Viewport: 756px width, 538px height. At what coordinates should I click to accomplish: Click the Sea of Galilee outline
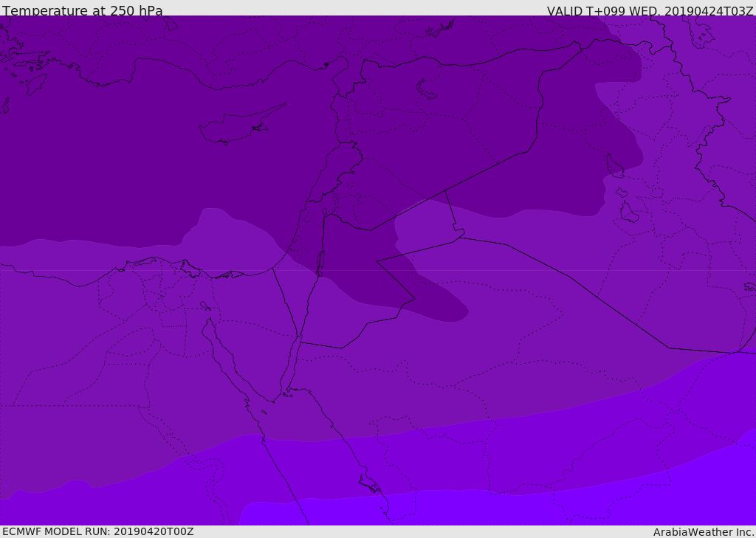point(325,212)
